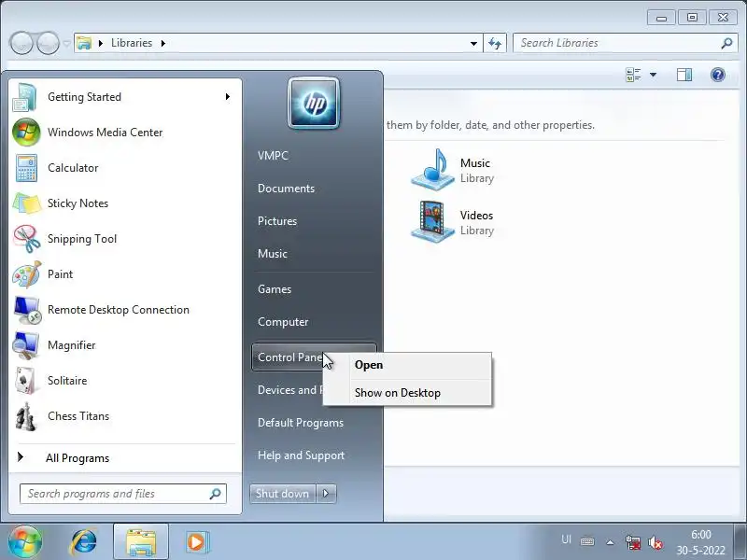Viewport: 747px width, 560px height.
Task: Expand the arrow after Libraries breadcrumb
Action: (x=162, y=43)
